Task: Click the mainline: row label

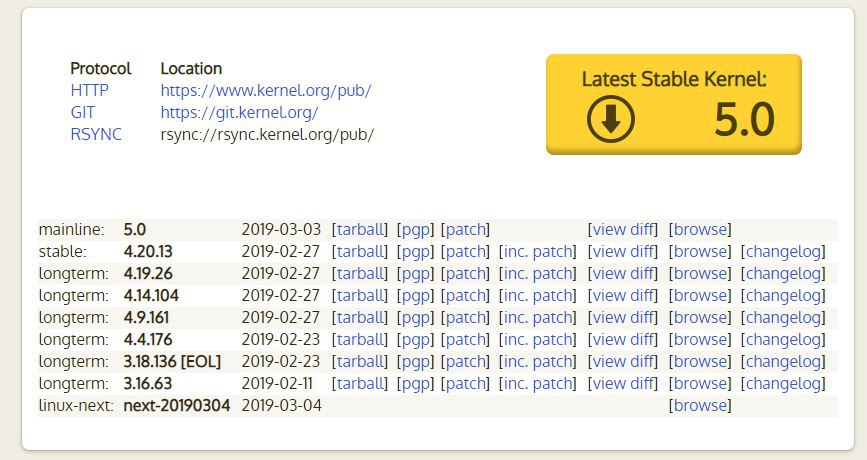Action: [x=71, y=229]
